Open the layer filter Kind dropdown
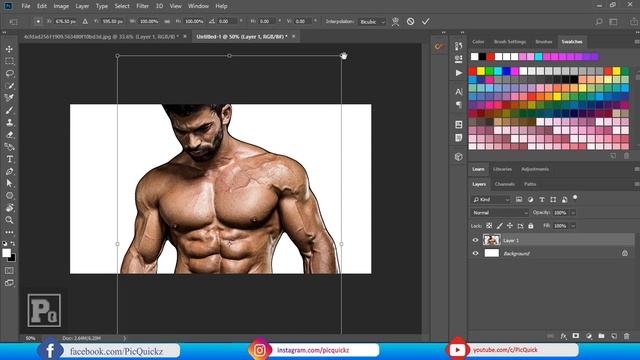This screenshot has width=640, height=360. [x=491, y=200]
